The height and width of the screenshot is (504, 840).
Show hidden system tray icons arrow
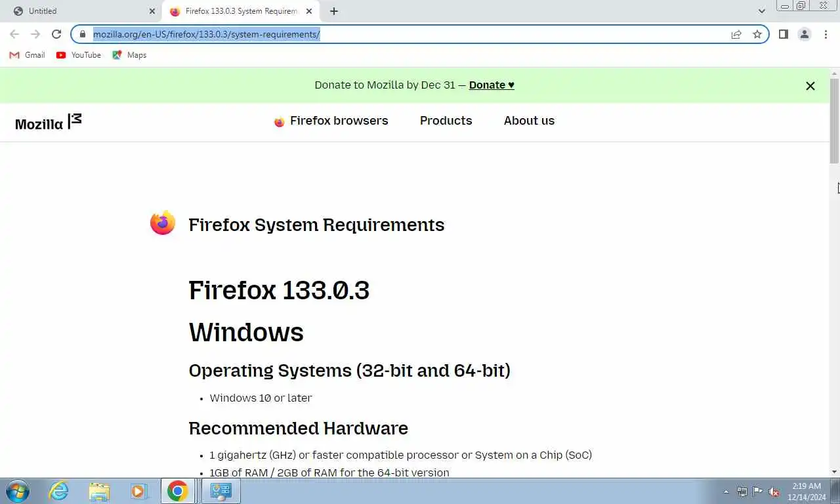pos(726,492)
